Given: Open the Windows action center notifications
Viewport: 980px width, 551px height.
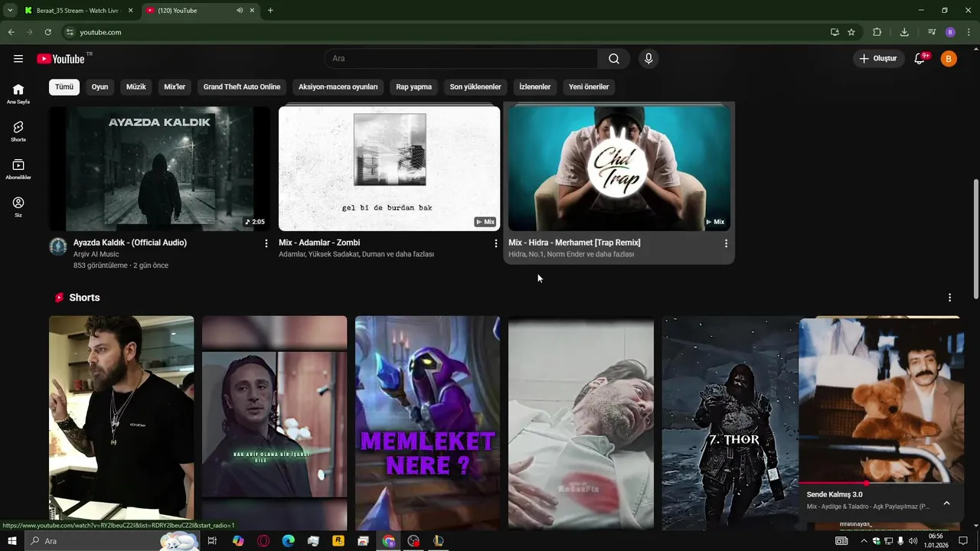Looking at the screenshot, I should [x=964, y=541].
